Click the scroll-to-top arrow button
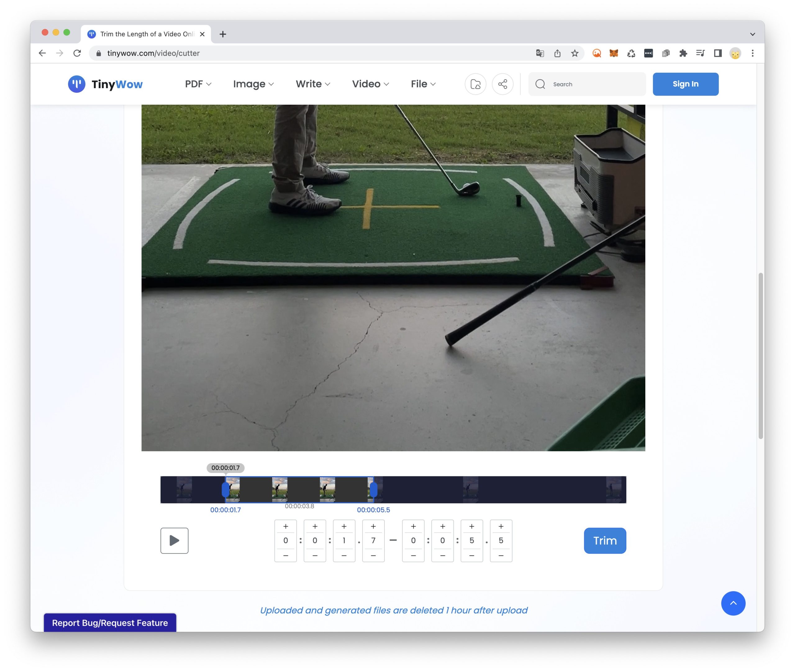This screenshot has height=672, width=795. 733,603
